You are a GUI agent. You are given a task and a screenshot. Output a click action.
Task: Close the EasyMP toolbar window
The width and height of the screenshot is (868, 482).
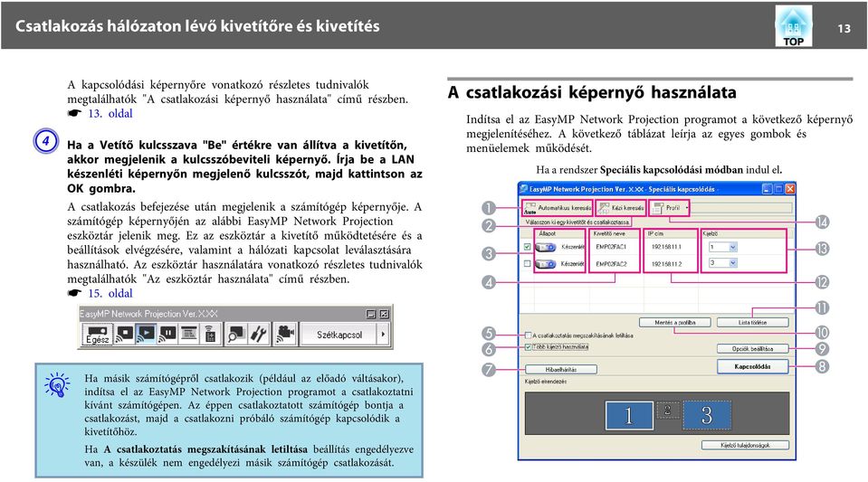click(384, 314)
